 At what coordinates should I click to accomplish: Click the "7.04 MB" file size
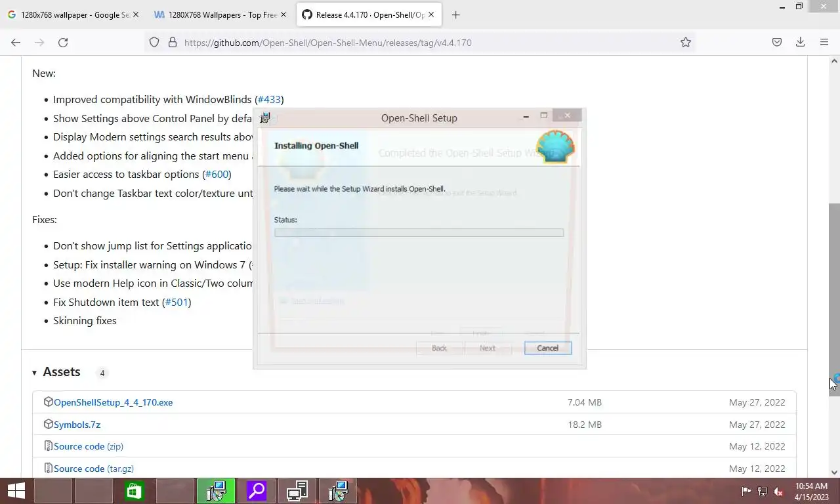[585, 402]
